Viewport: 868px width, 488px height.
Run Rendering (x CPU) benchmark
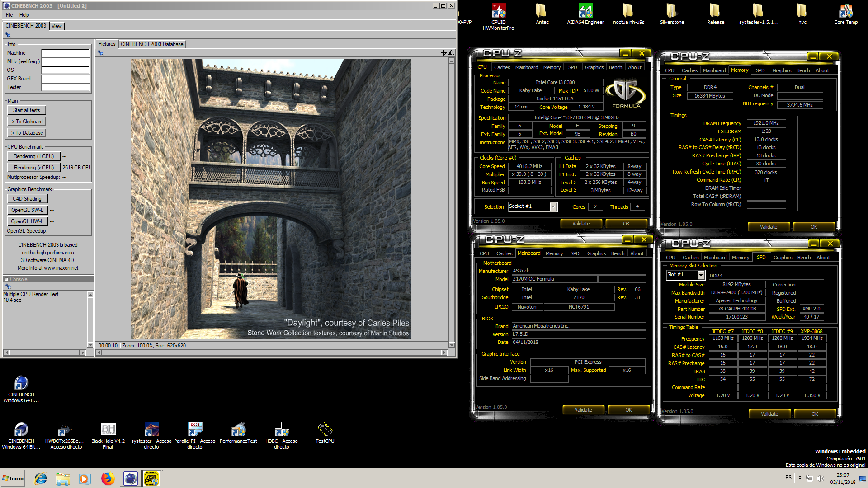click(34, 168)
